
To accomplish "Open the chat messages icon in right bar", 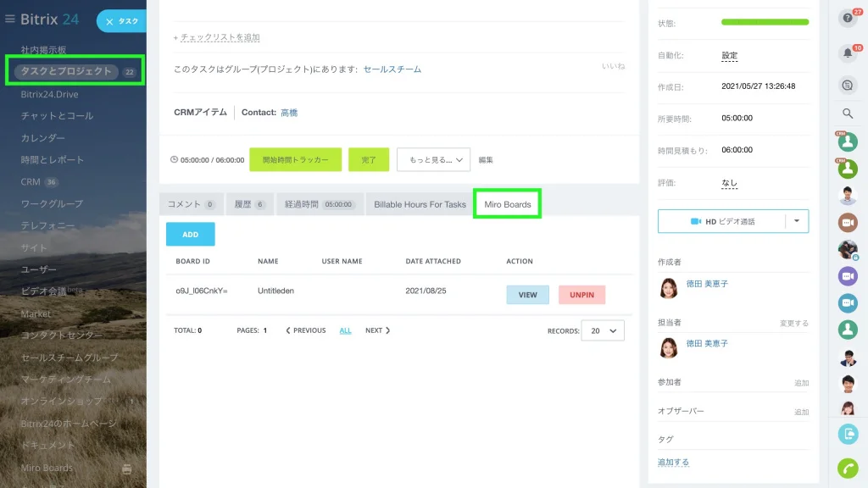I will pos(848,86).
